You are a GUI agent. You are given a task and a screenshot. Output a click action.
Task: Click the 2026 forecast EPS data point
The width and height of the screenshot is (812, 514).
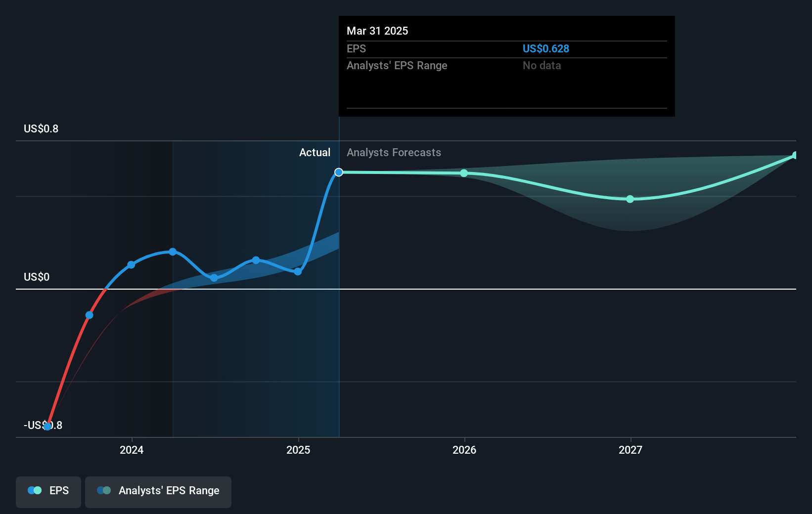tap(464, 173)
